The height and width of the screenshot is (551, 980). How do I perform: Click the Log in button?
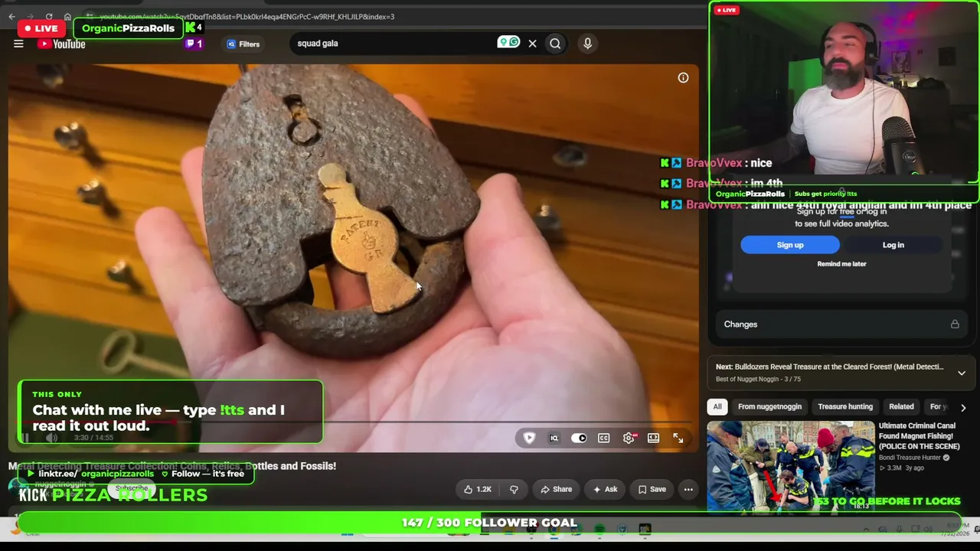tap(893, 245)
